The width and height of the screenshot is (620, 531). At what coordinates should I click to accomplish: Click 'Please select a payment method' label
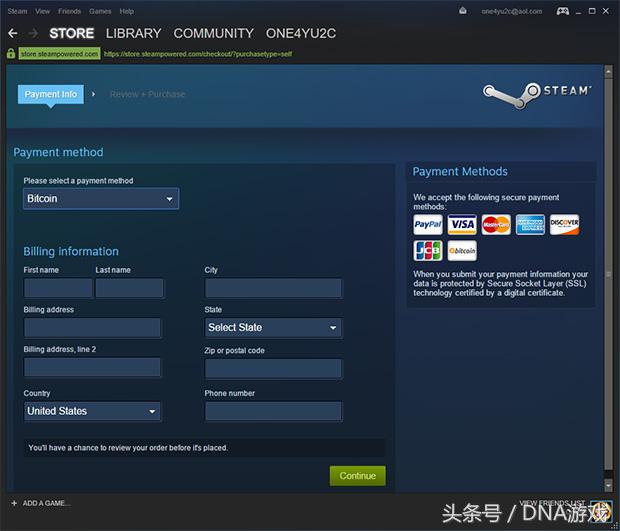78,181
